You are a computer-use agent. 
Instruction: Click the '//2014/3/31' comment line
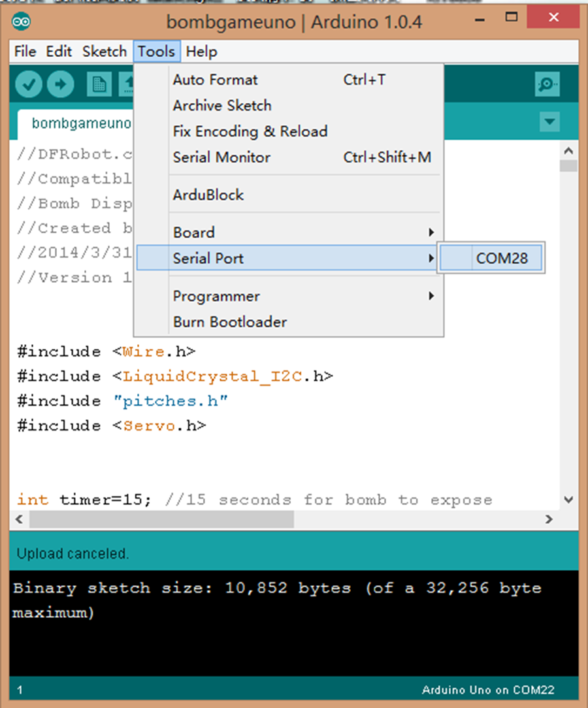tap(74, 252)
